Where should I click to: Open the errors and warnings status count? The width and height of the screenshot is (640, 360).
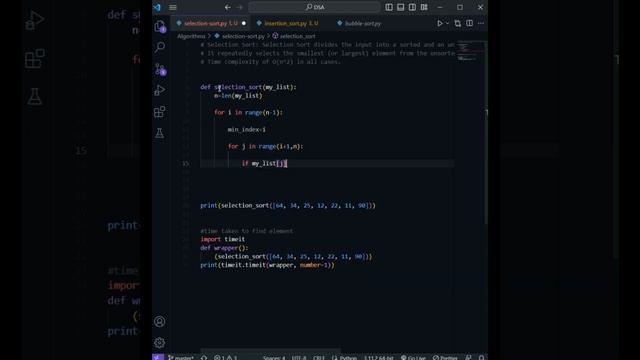[225, 358]
